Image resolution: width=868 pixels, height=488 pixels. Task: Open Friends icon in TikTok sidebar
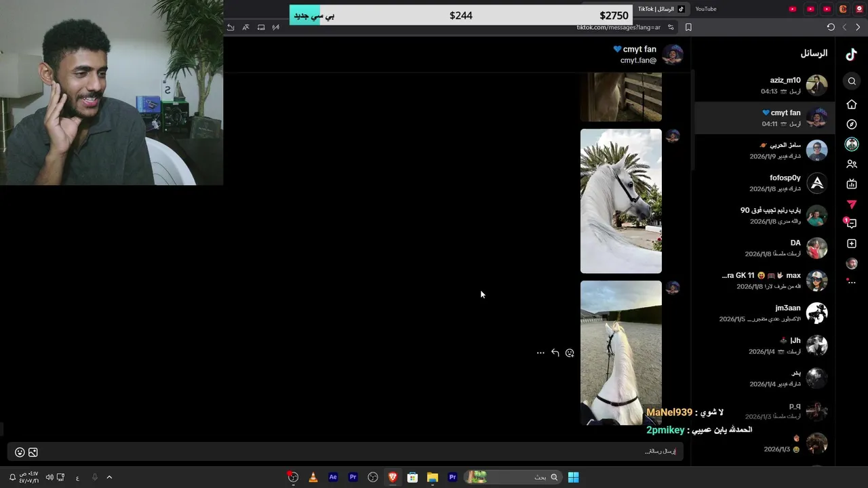[852, 164]
